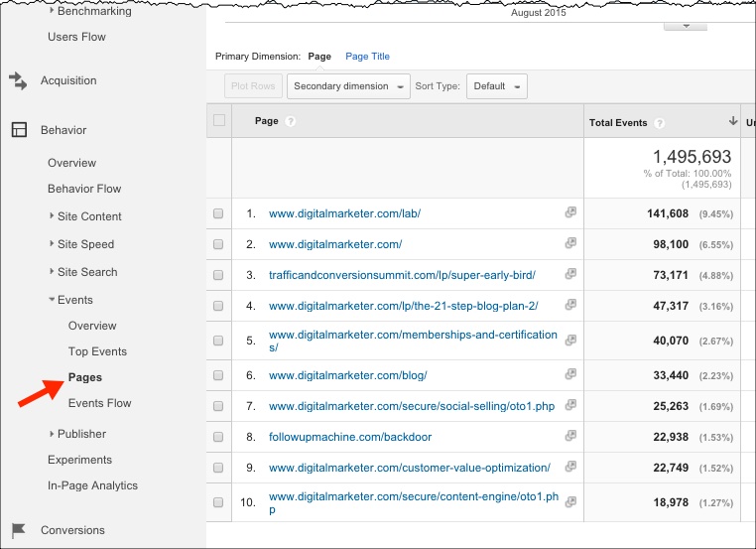Click the Plot Rows button
The width and height of the screenshot is (756, 549).
(253, 86)
